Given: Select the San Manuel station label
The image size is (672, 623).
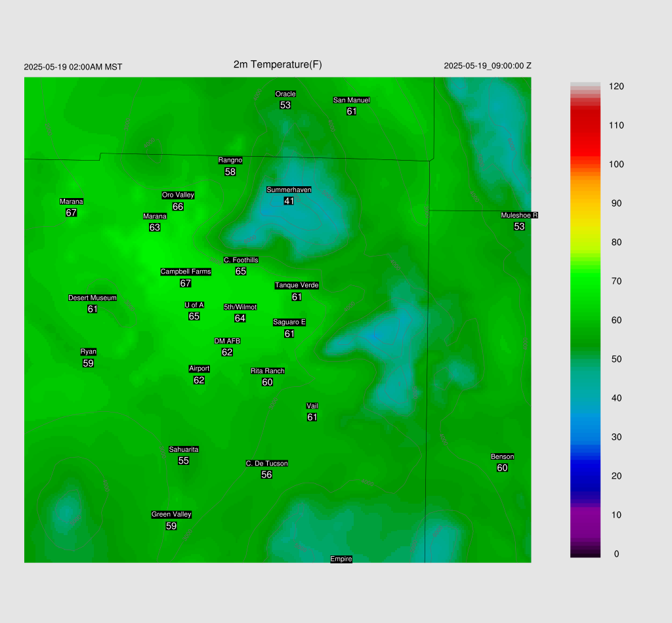Looking at the screenshot, I should [x=352, y=100].
